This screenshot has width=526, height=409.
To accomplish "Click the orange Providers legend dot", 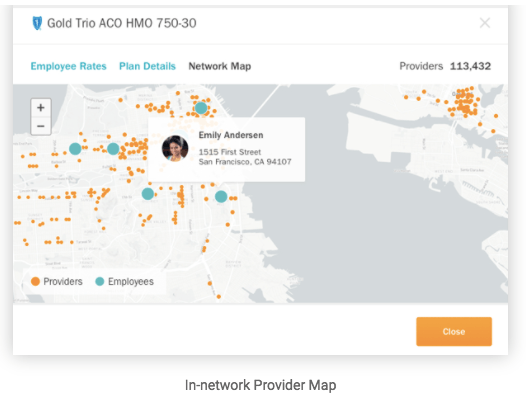I will pos(35,281).
